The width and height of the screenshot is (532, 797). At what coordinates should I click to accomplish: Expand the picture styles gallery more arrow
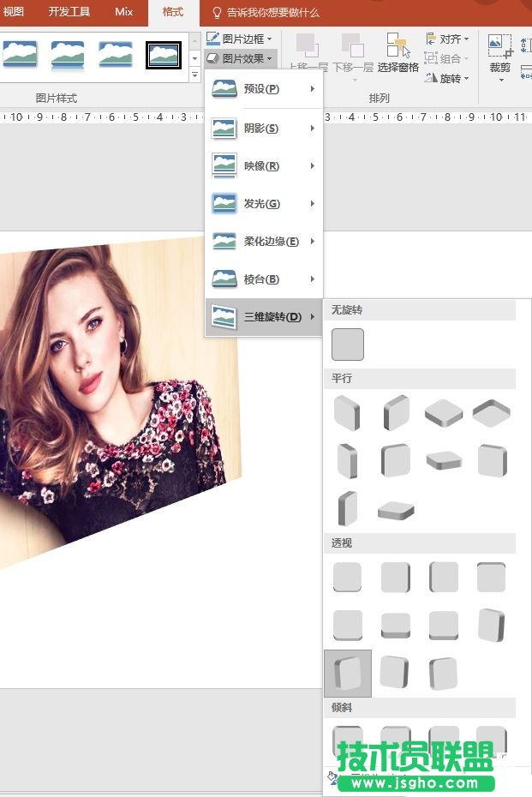(194, 75)
